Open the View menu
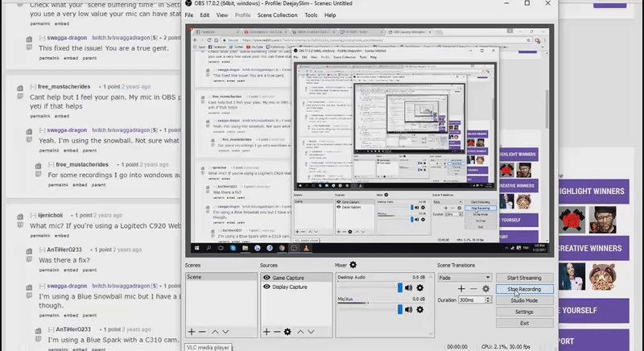 [222, 15]
